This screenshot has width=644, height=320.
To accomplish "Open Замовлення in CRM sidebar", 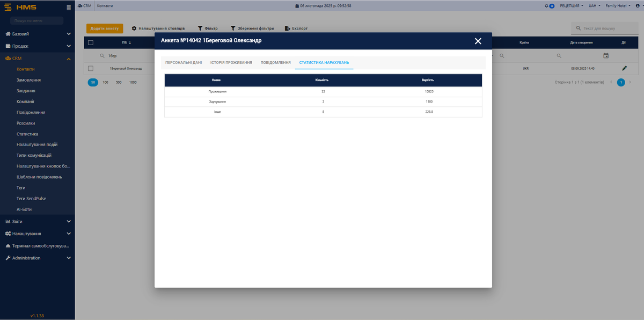I will coord(28,80).
